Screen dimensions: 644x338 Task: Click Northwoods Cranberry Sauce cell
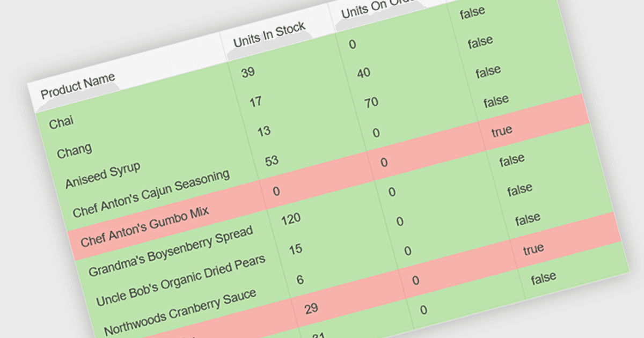pos(180,312)
